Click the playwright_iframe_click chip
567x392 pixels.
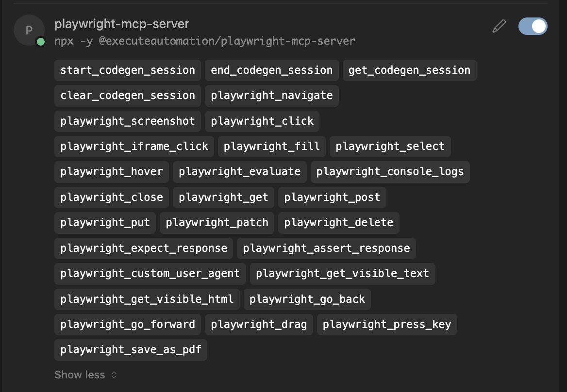click(x=134, y=146)
